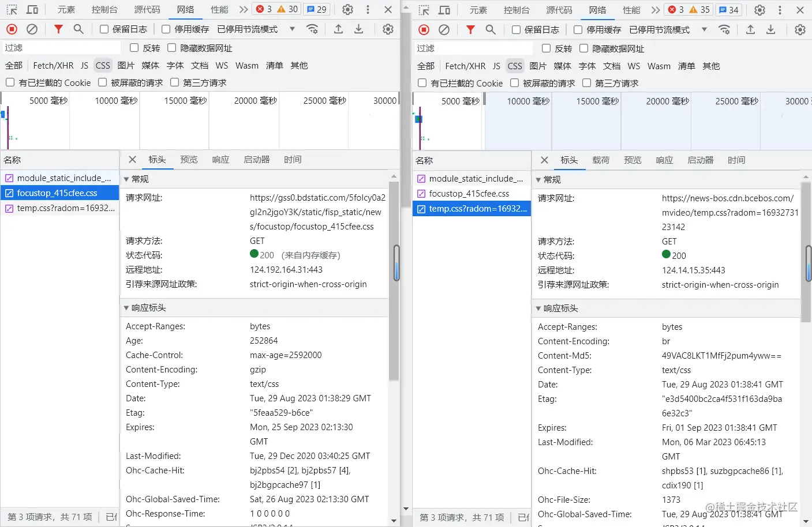
Task: Export HAR download icon in right panel
Action: [771, 29]
